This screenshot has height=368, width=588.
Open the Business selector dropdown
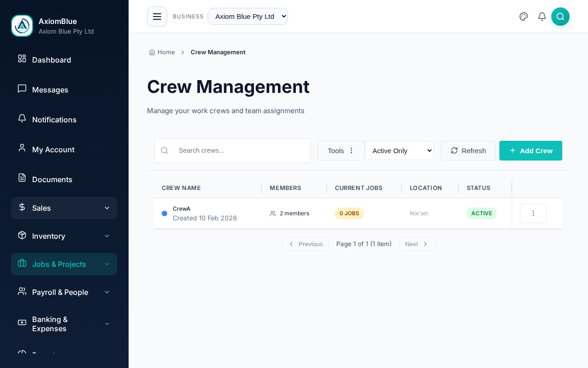pyautogui.click(x=248, y=17)
